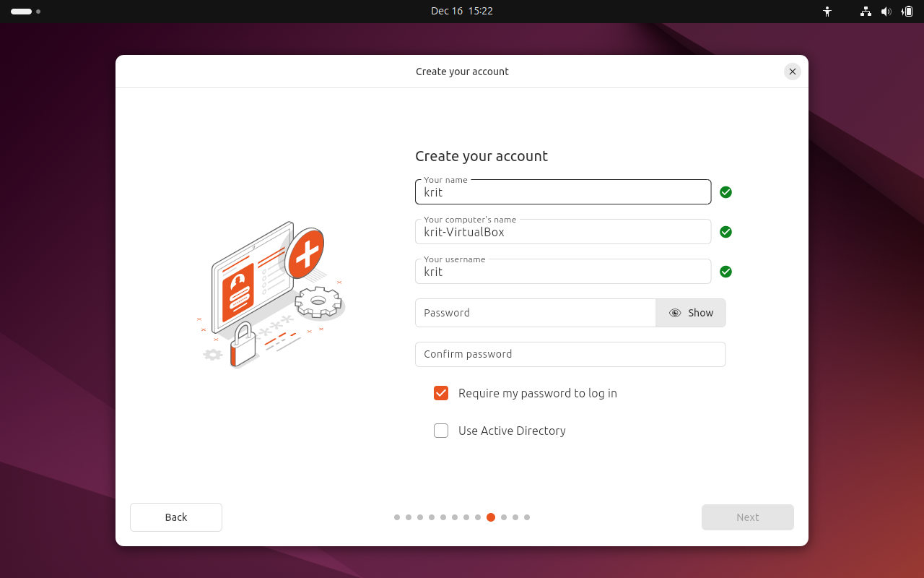This screenshot has height=578, width=924.
Task: Click the workspace dot beside the Activities pill
Action: [38, 12]
